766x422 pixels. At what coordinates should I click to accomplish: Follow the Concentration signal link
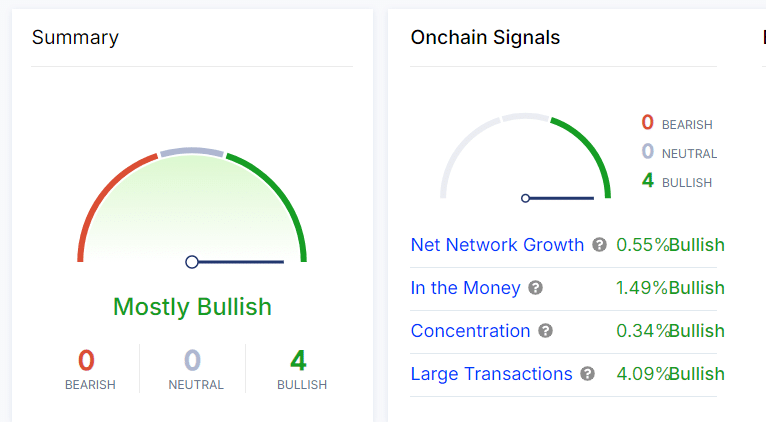click(x=470, y=331)
